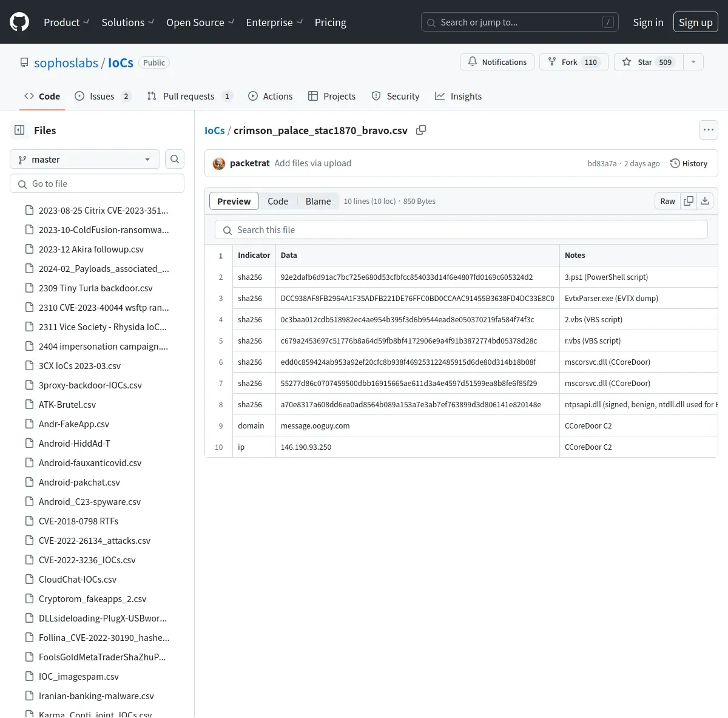Switch to Preview file view

(234, 201)
